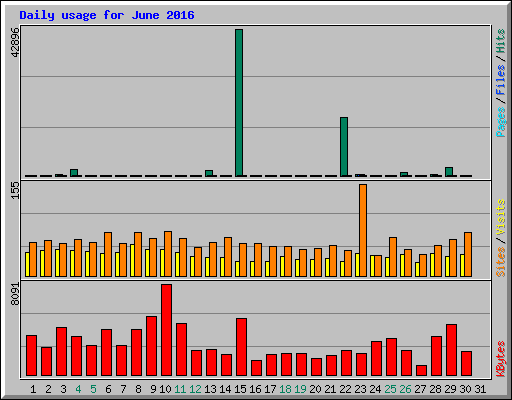The image size is (512, 400).
Task: Click green weekend day label 11
Action: (180, 389)
